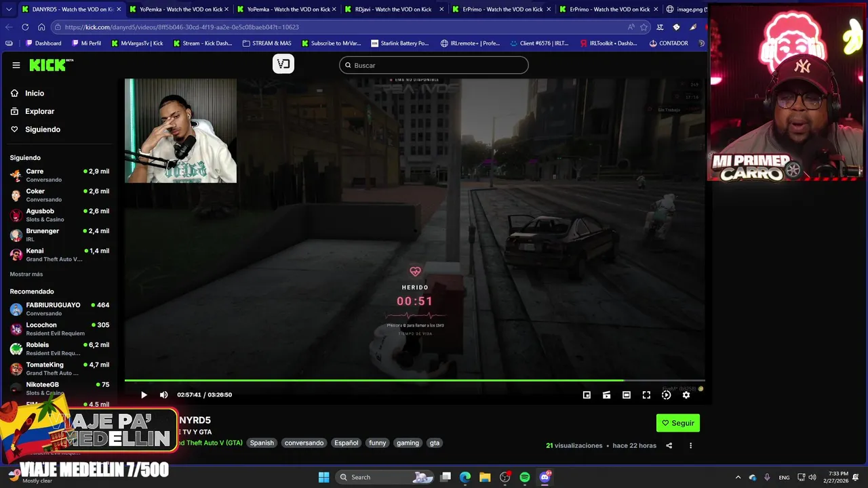Create a clip with the clapperboard icon
Image resolution: width=868 pixels, height=488 pixels.
coord(606,394)
